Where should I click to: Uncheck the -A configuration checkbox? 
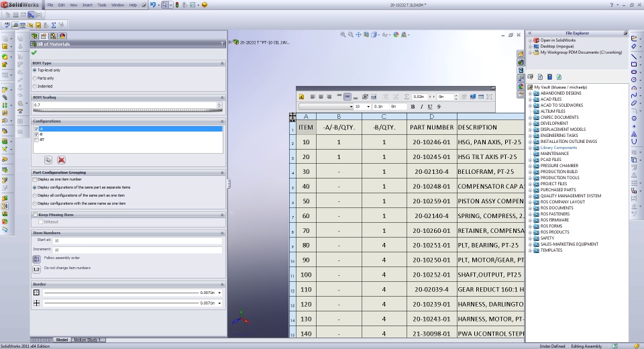[x=36, y=129]
